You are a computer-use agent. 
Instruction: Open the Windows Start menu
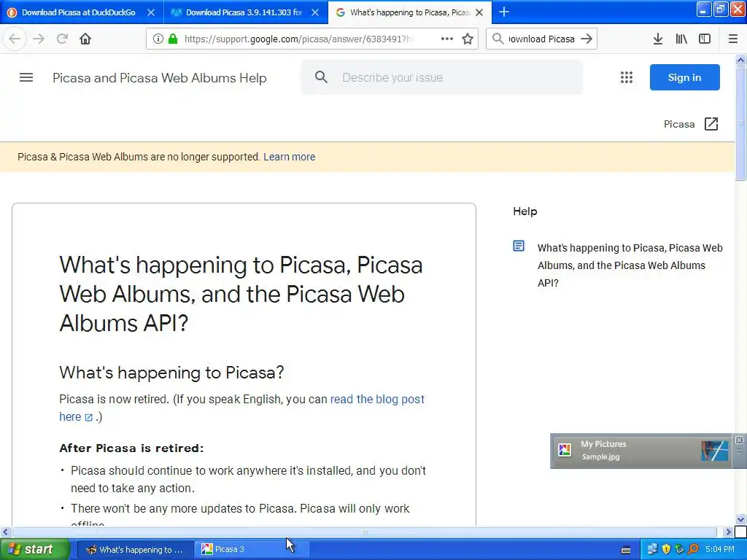click(x=34, y=550)
